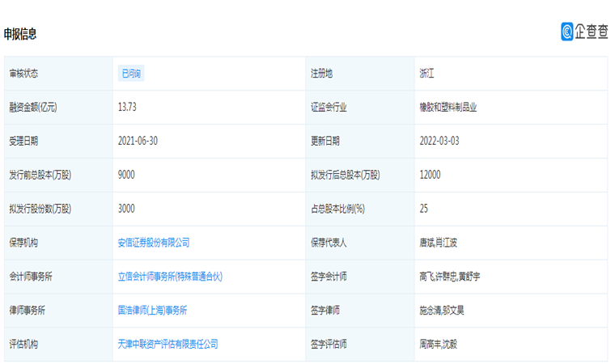Image resolution: width=615 pixels, height=364 pixels.
Task: Select the 融资金额 value 13.73
Action: [128, 107]
